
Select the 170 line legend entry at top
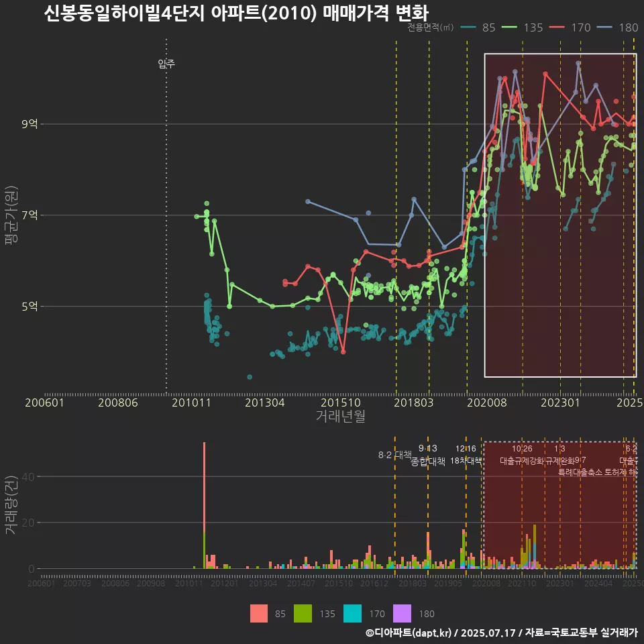[570, 28]
